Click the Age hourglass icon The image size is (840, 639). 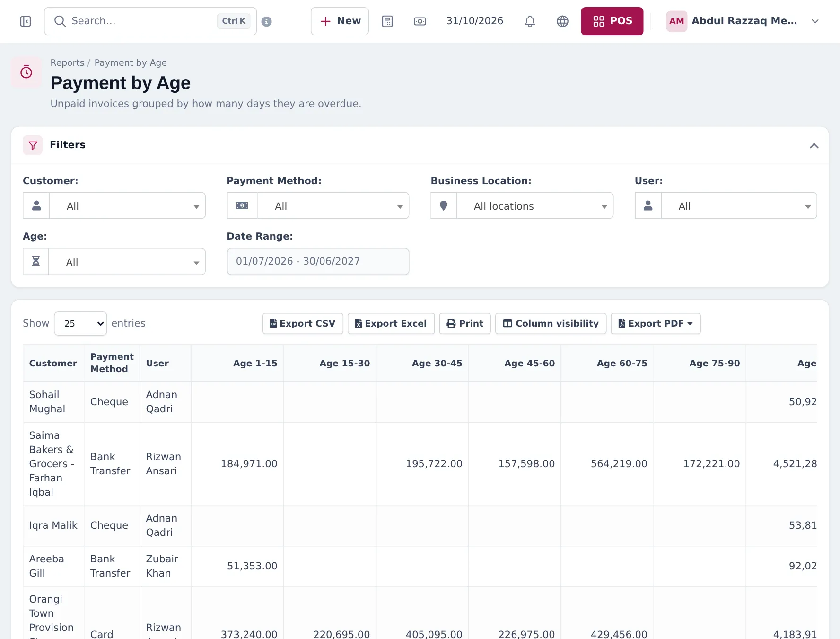coord(36,261)
